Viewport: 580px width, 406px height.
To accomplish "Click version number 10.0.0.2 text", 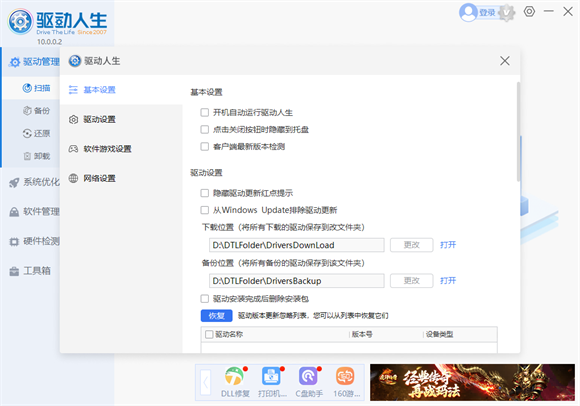I will (50, 42).
